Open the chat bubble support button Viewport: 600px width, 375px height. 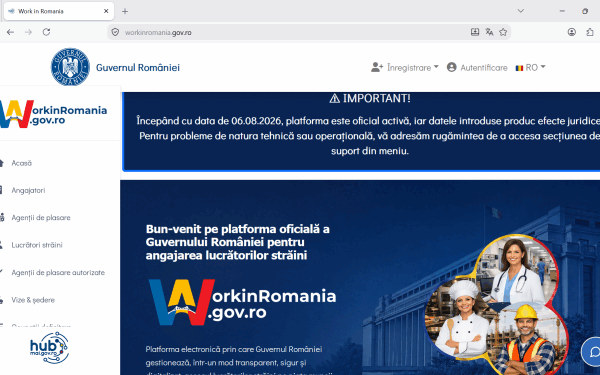coord(592,351)
